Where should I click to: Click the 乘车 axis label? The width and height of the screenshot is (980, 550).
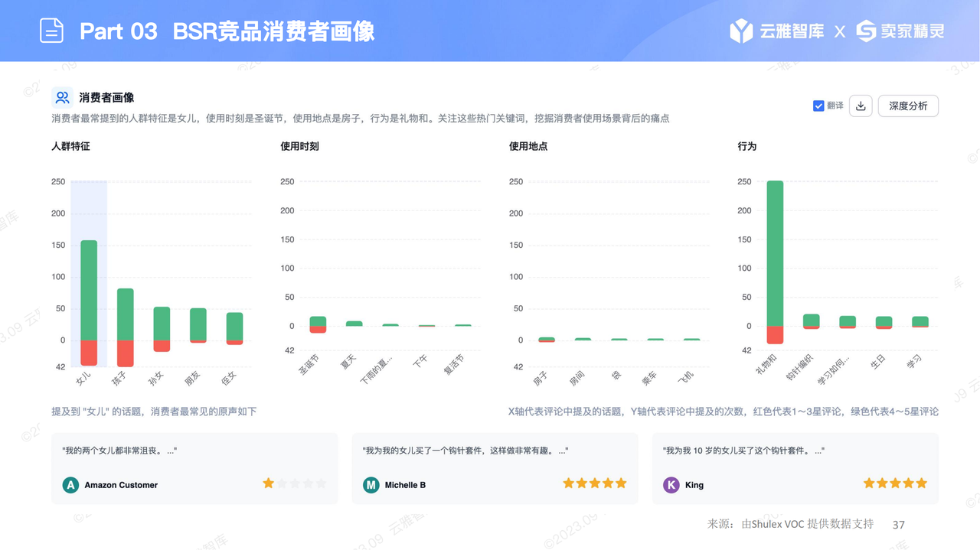(x=649, y=378)
